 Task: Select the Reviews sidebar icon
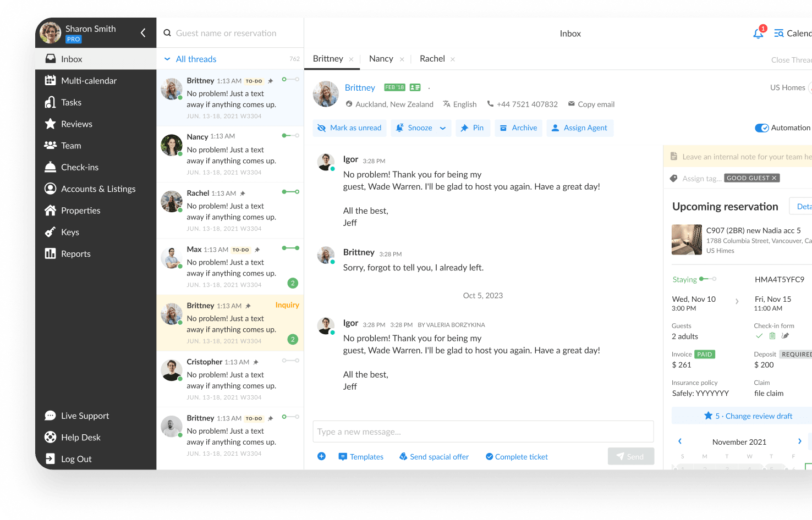pyautogui.click(x=50, y=124)
